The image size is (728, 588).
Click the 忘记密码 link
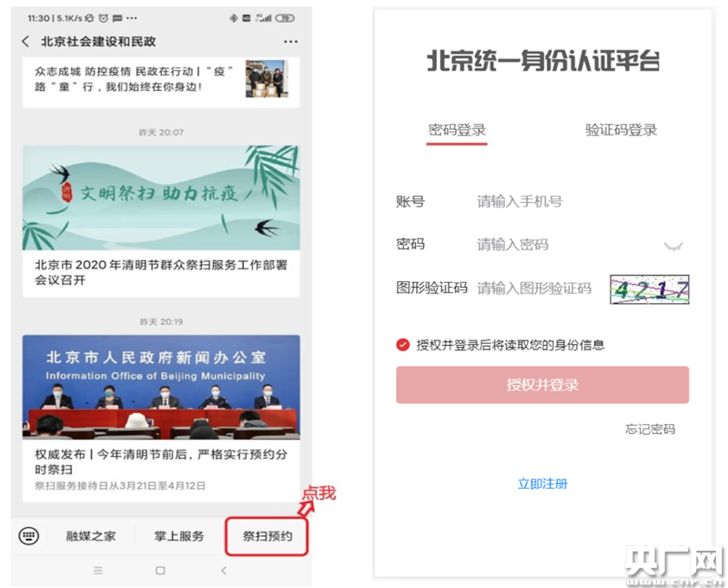tap(650, 430)
